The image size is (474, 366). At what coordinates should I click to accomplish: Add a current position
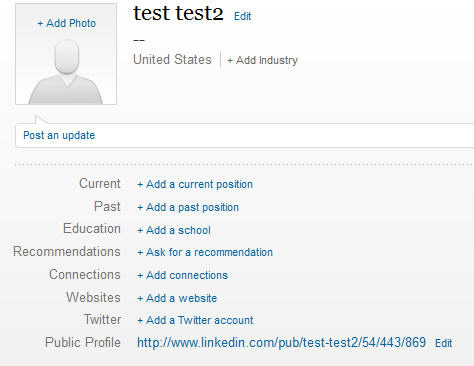195,184
